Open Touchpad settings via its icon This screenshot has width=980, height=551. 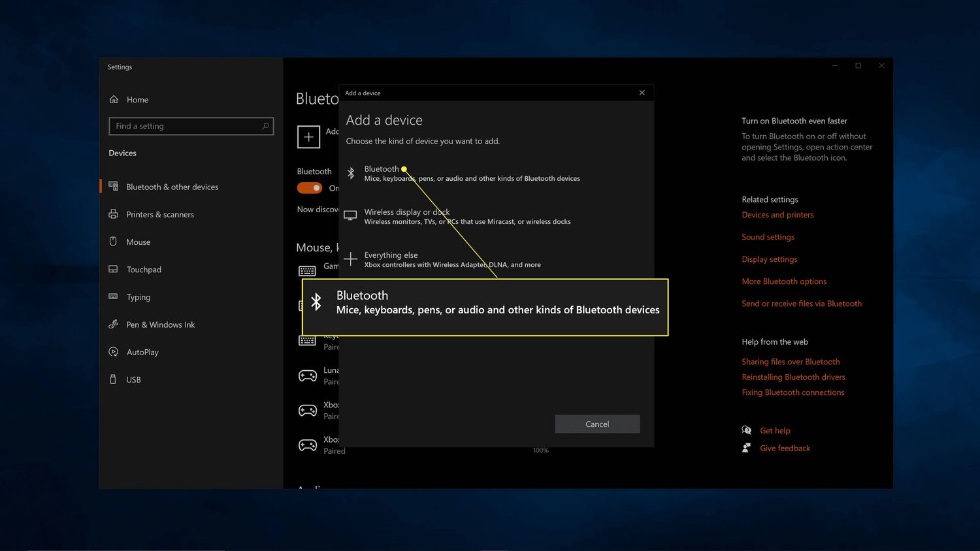click(x=113, y=269)
